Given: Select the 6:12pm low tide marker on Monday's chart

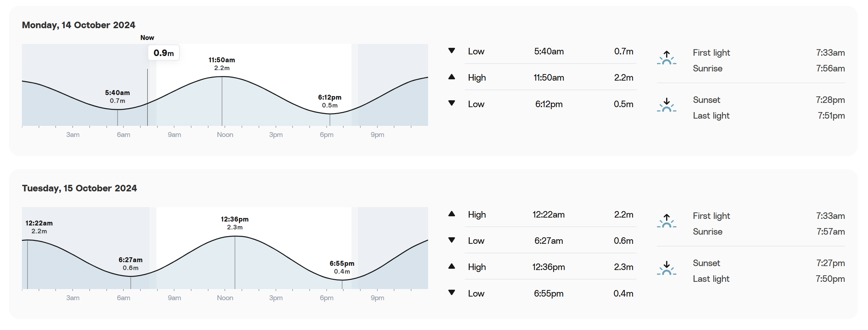Looking at the screenshot, I should pyautogui.click(x=330, y=101).
